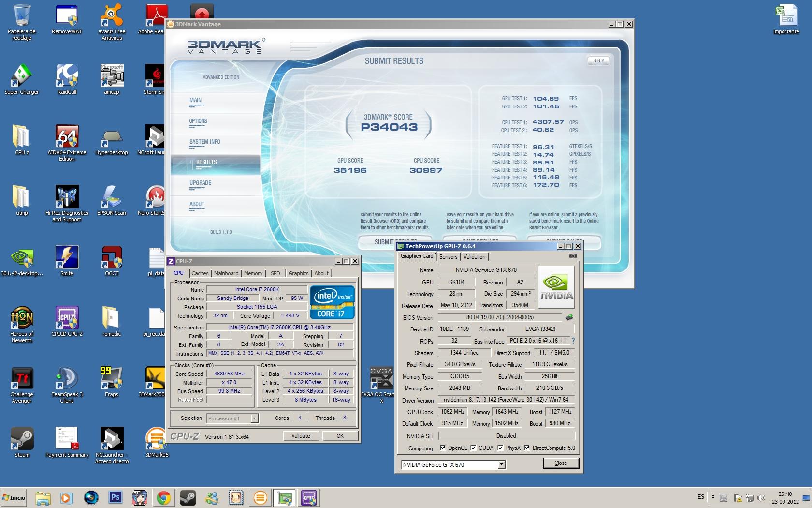Launch RaidCall desktop shortcut

[x=67, y=80]
